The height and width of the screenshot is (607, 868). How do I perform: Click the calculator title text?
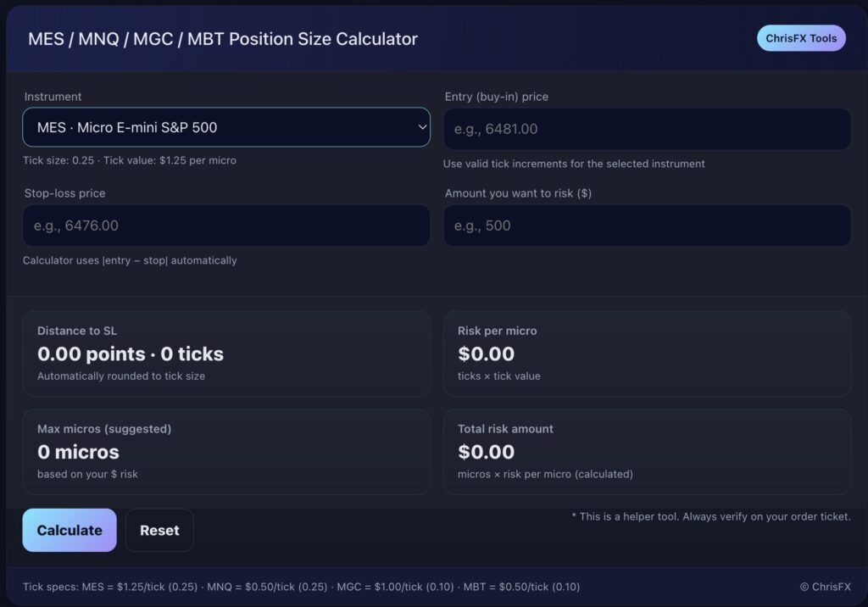pyautogui.click(x=221, y=39)
